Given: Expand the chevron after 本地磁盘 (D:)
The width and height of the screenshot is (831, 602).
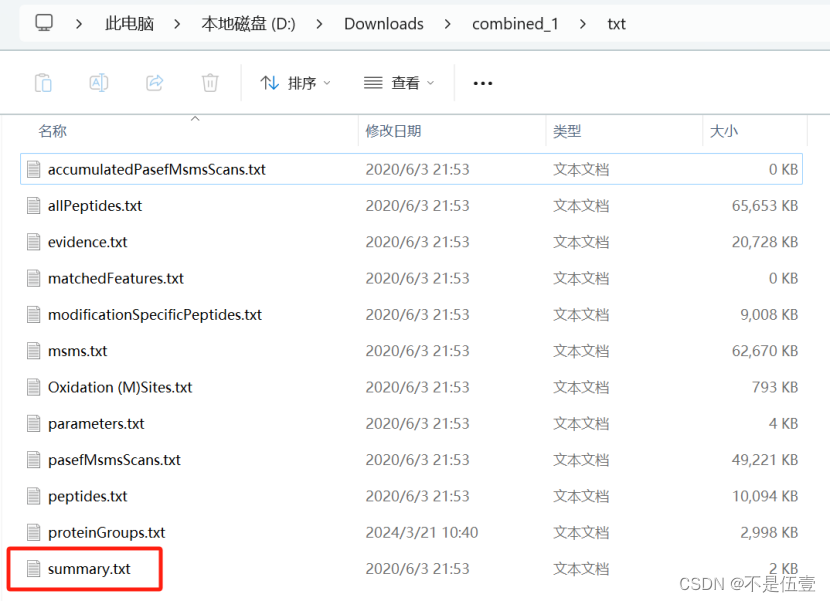Looking at the screenshot, I should tap(319, 24).
